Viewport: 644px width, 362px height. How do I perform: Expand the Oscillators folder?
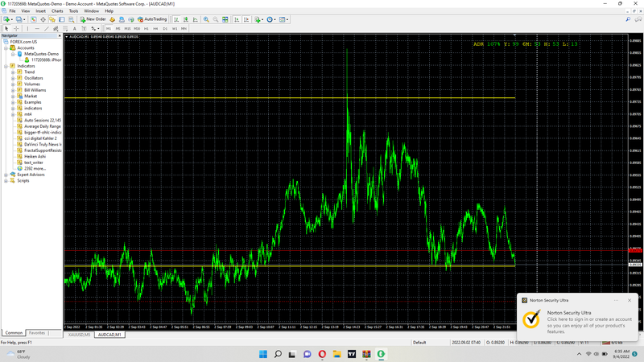13,78
